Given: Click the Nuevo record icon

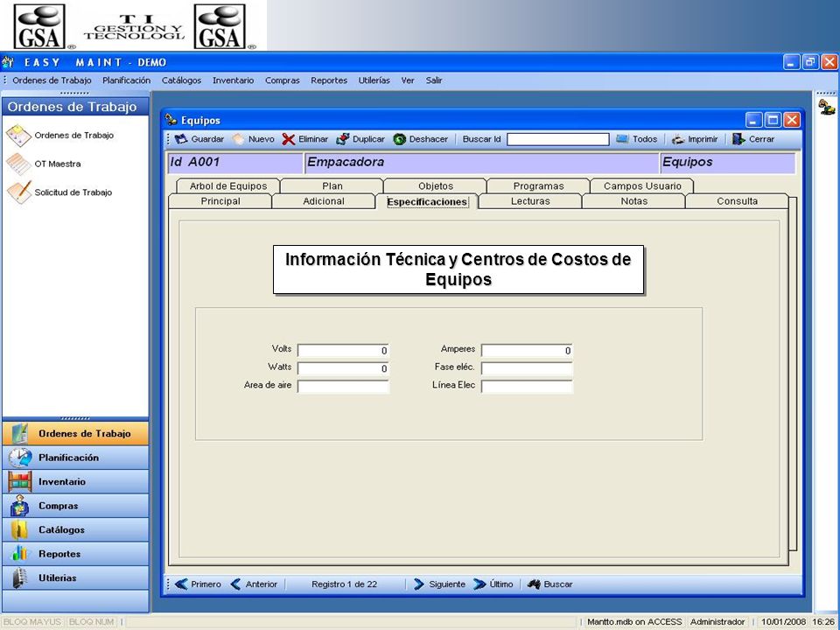Looking at the screenshot, I should (238, 139).
